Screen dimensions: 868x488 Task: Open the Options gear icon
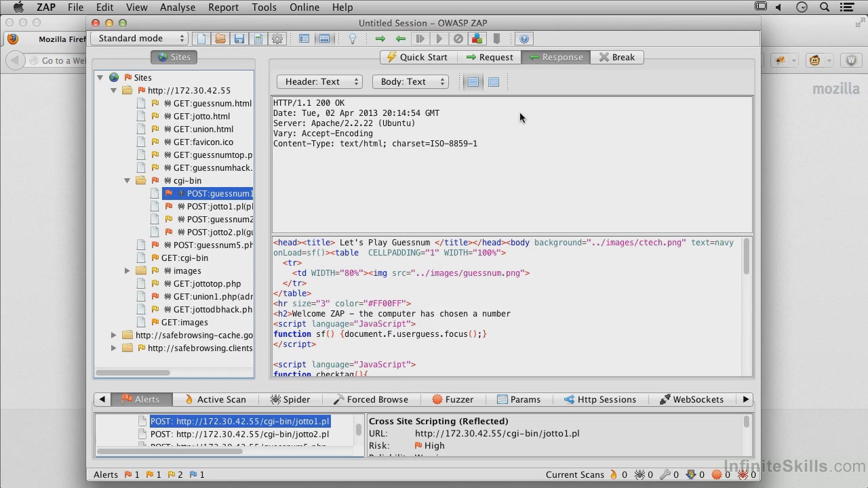pyautogui.click(x=277, y=39)
